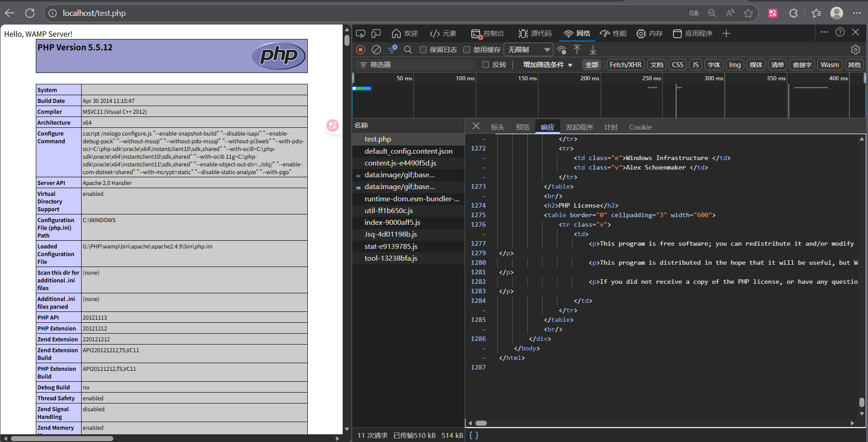
Task: Click the zoom magnifier icon in the address bar
Action: click(x=712, y=13)
